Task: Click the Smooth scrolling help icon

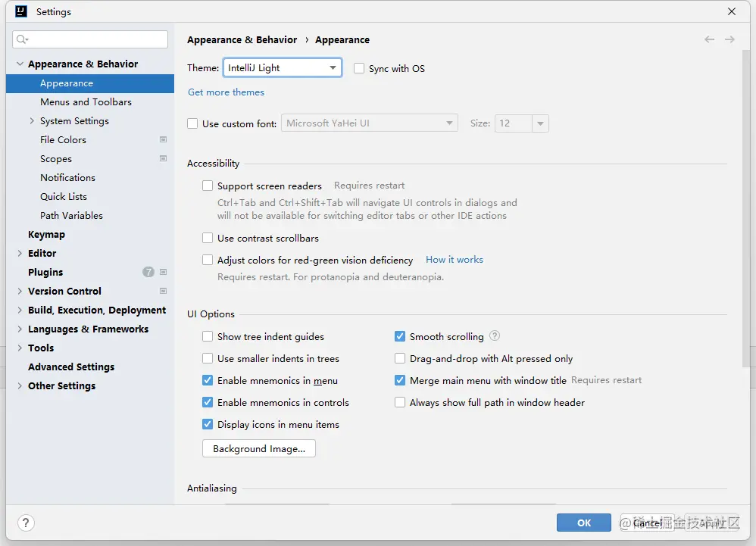Action: [495, 336]
